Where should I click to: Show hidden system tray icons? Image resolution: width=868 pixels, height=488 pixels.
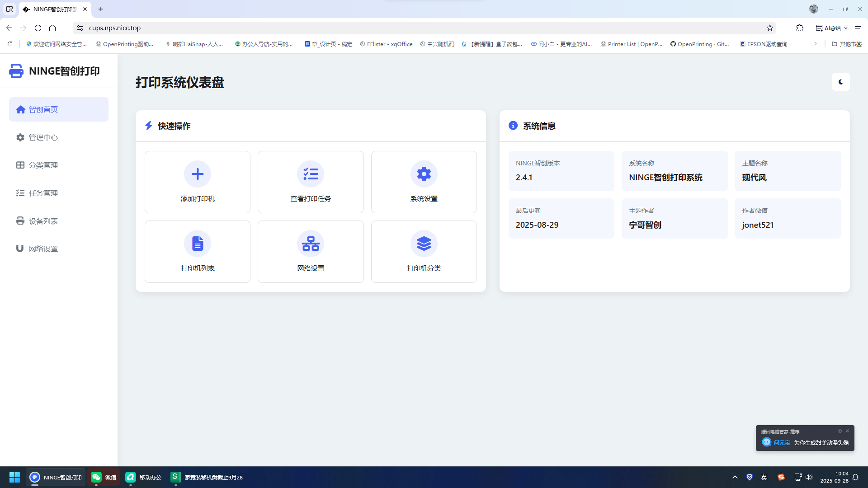tap(735, 477)
